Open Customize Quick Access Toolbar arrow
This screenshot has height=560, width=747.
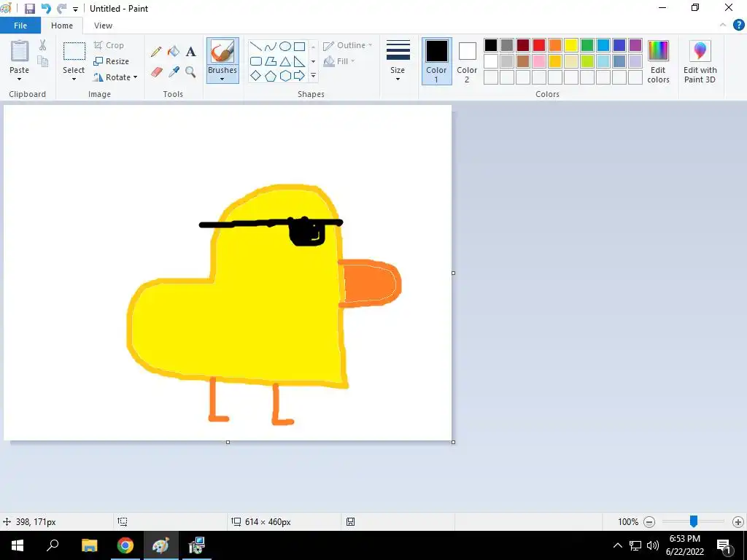(75, 9)
